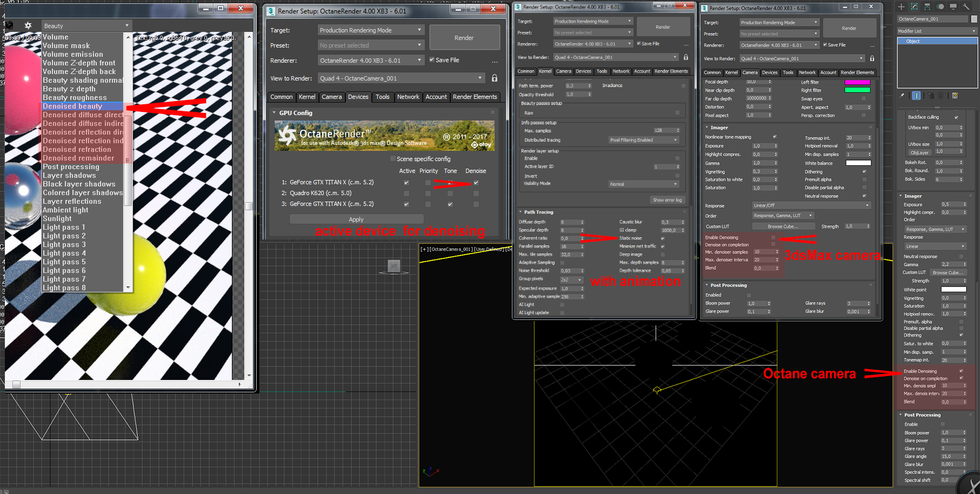Click the Save File ellipsis in Devices Render Setup

495,61
